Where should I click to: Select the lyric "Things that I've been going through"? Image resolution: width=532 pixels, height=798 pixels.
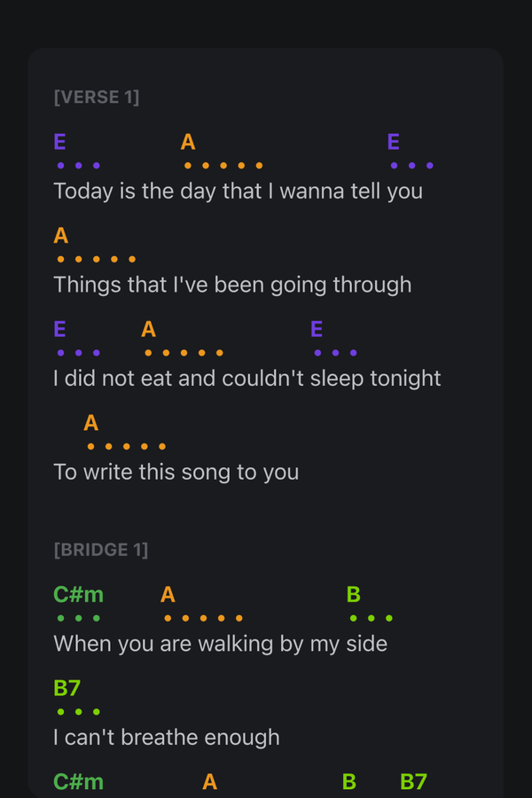pos(232,285)
